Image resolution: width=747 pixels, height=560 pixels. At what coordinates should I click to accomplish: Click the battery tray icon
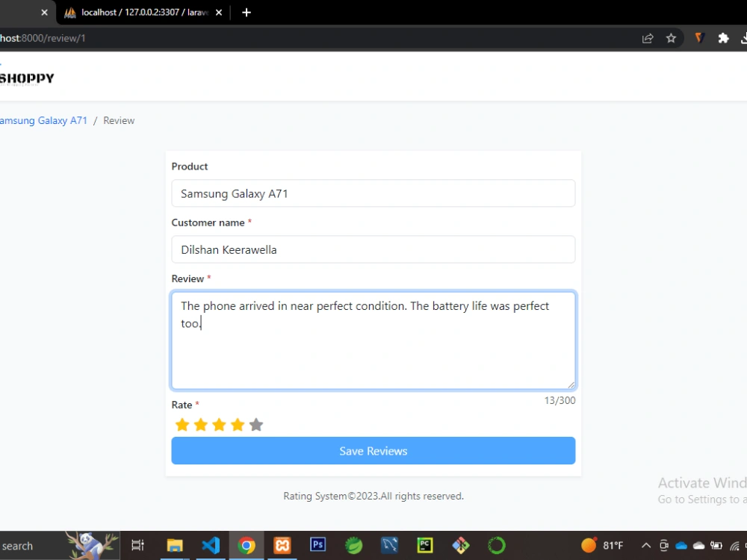click(716, 546)
